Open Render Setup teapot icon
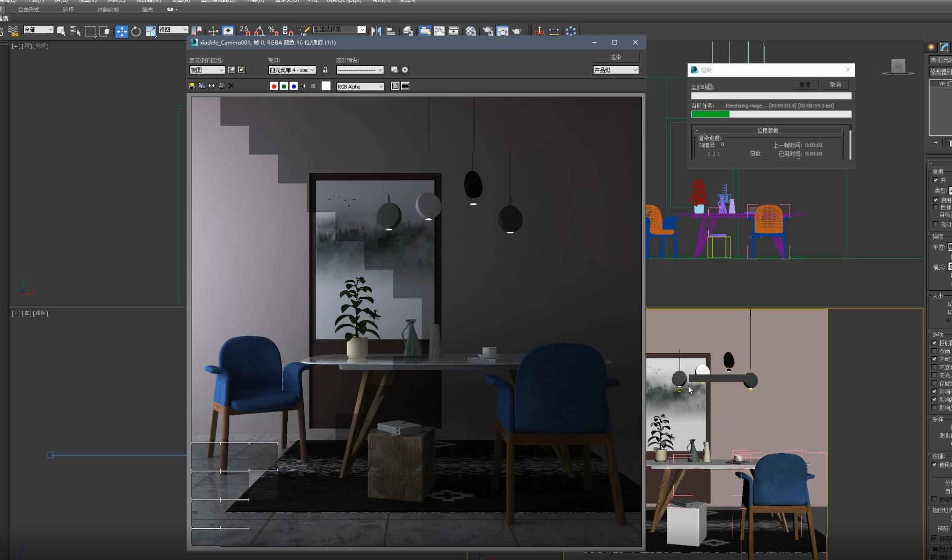Image resolution: width=952 pixels, height=560 pixels. click(488, 31)
